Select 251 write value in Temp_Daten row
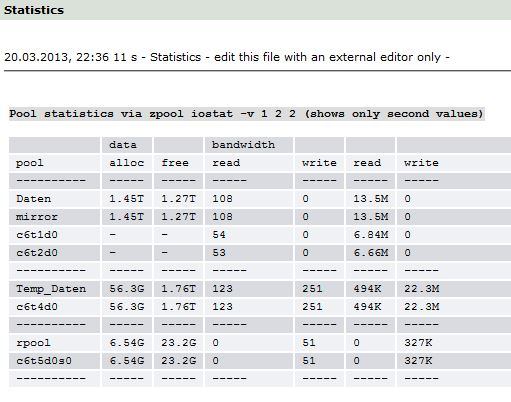The width and height of the screenshot is (511, 402). [312, 289]
